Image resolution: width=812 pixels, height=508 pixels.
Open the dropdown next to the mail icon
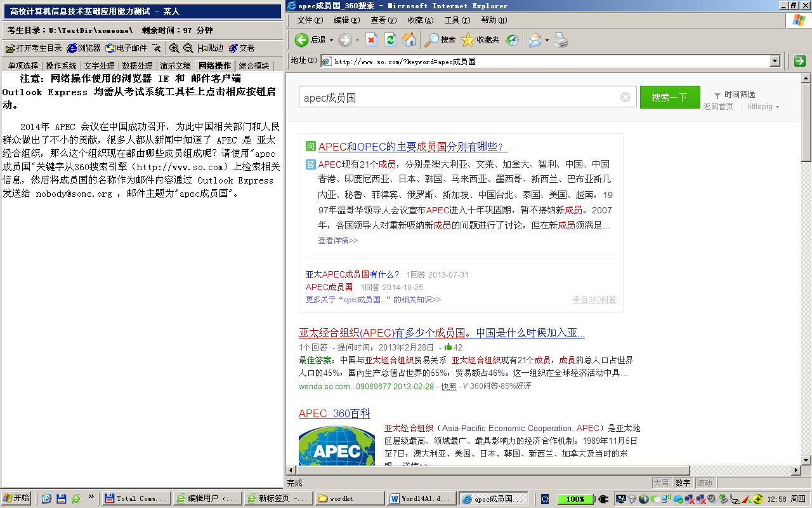[x=547, y=40]
